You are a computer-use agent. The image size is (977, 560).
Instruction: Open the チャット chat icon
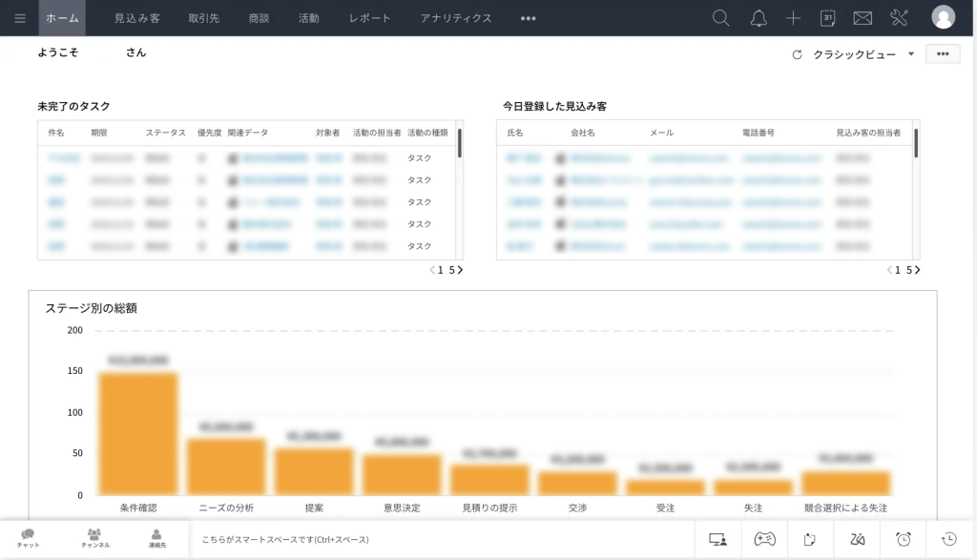click(x=29, y=538)
